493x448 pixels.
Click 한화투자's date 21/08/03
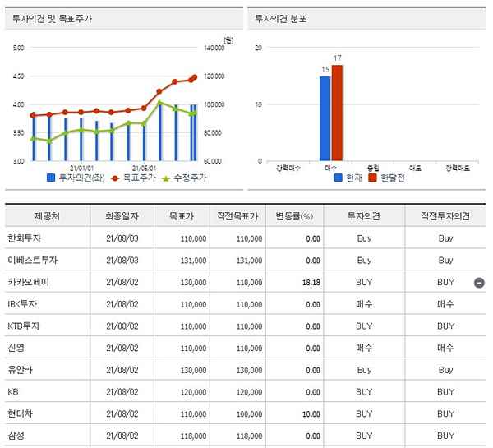point(122,238)
